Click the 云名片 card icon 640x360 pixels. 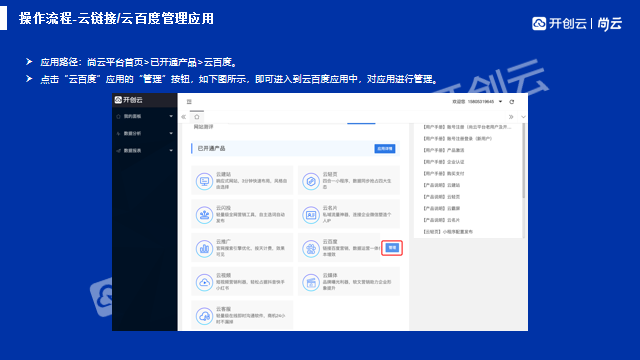(x=311, y=215)
